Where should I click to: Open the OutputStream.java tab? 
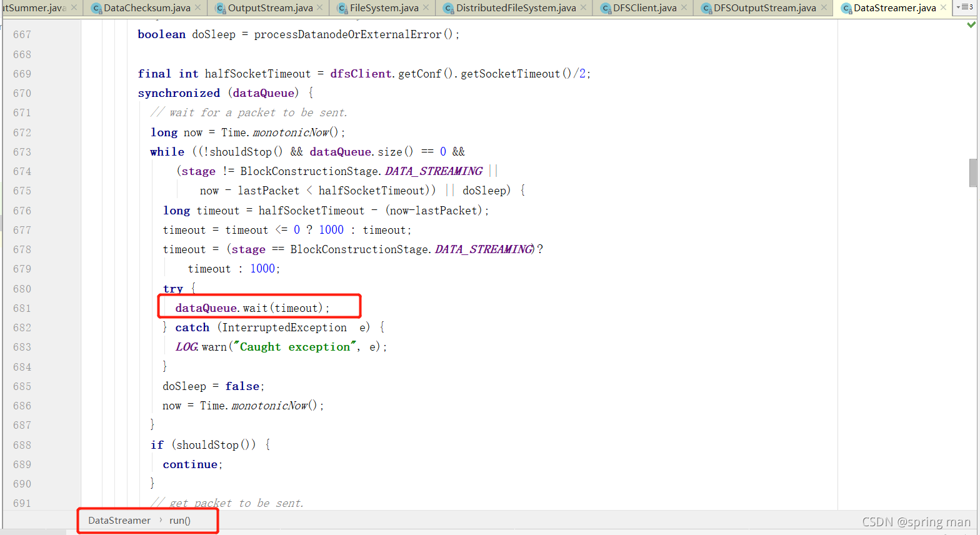point(270,8)
